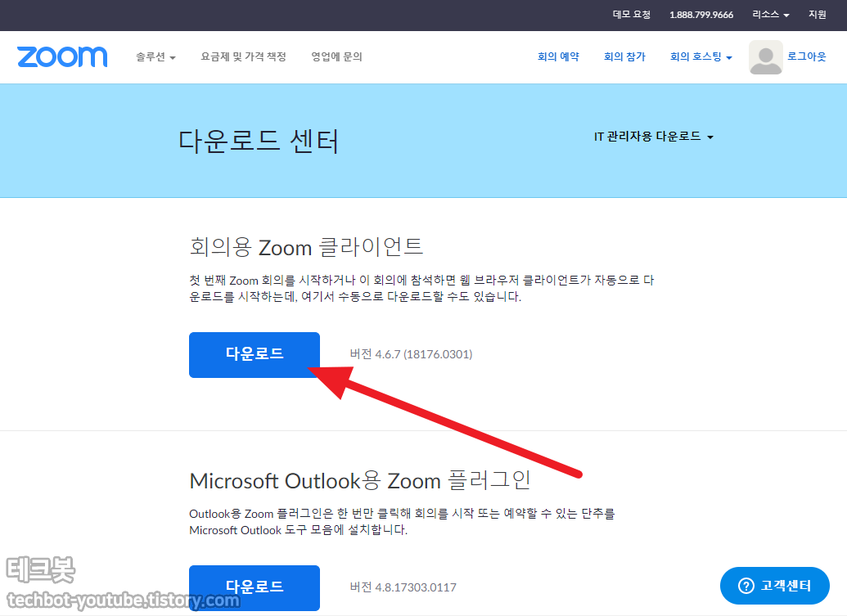Expand the 솔루션 dropdown menu
The height and width of the screenshot is (616, 847).
(x=155, y=56)
